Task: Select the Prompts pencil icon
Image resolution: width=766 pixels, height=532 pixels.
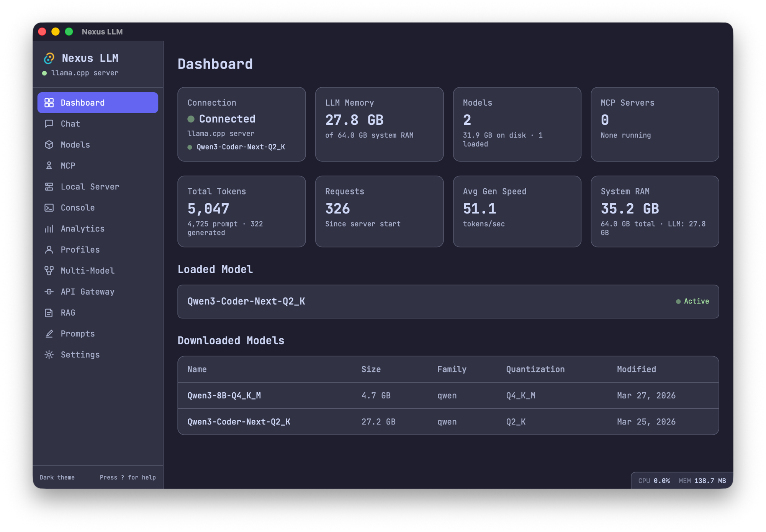Action: pos(49,333)
